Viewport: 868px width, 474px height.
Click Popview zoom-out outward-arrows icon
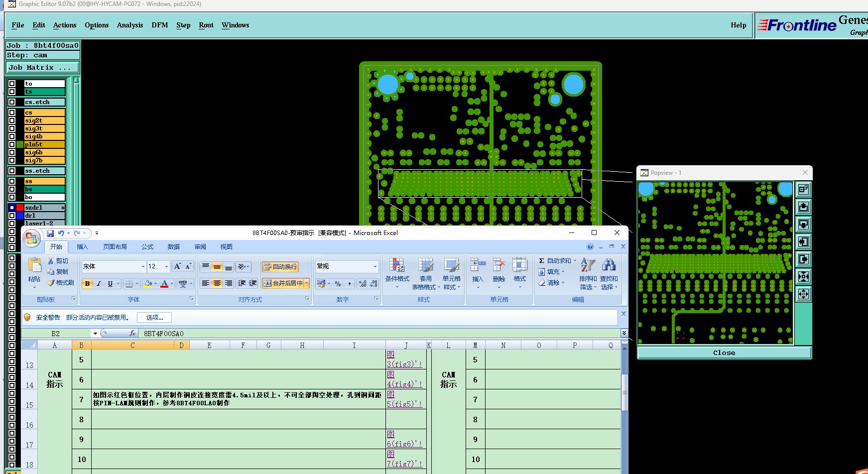pos(803,294)
